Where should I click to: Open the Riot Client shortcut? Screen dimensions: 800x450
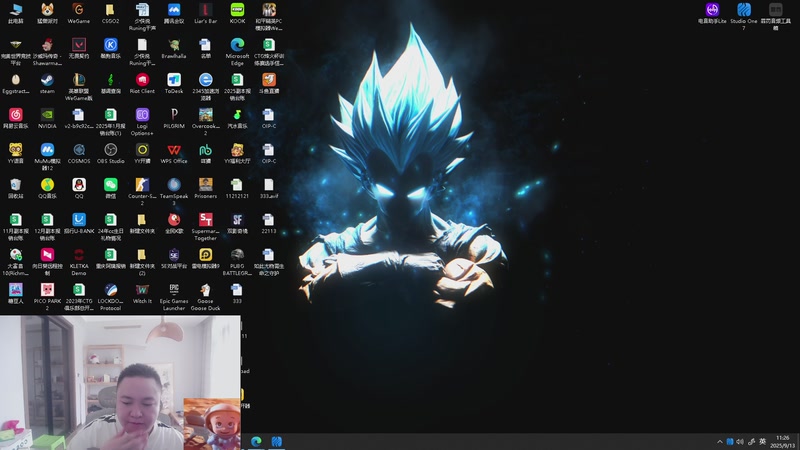(x=142, y=84)
